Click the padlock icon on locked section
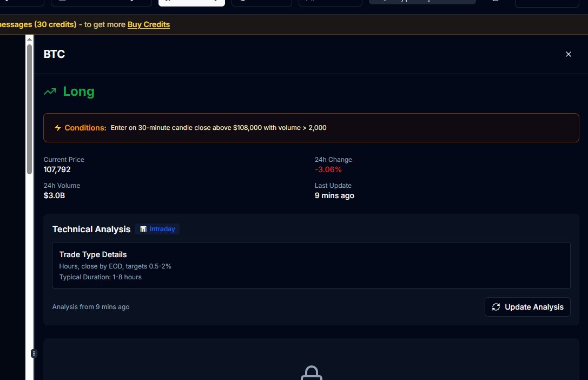Viewport: 588px width, 380px height. pyautogui.click(x=311, y=373)
